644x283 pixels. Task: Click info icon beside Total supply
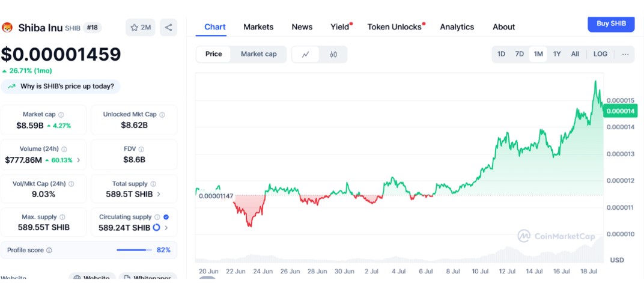[153, 184]
